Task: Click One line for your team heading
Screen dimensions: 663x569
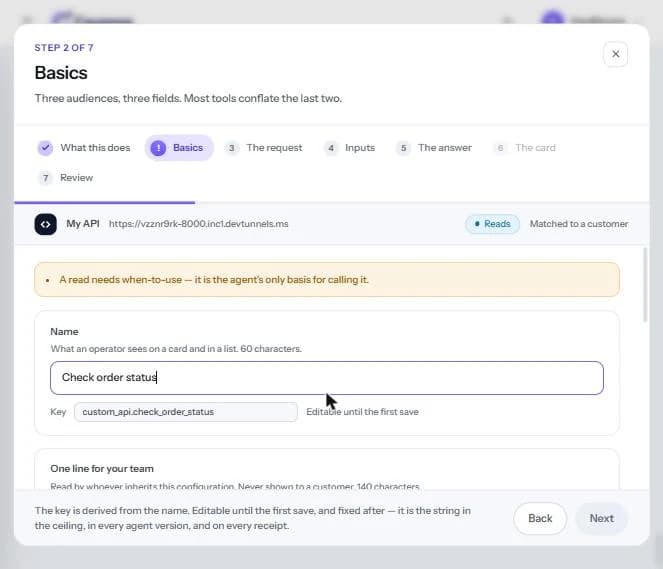Action: (102, 469)
